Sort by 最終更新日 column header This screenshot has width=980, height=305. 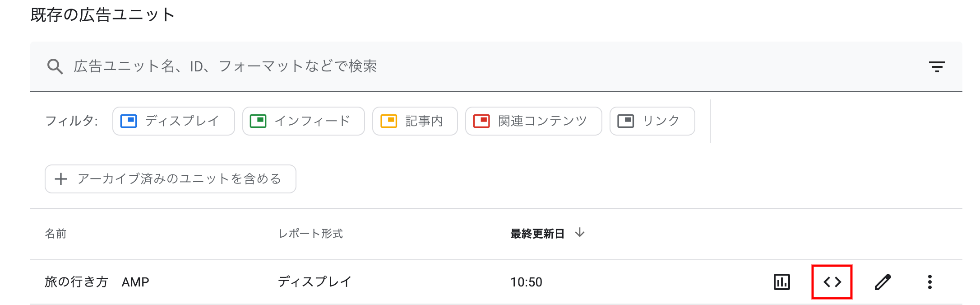(x=537, y=234)
